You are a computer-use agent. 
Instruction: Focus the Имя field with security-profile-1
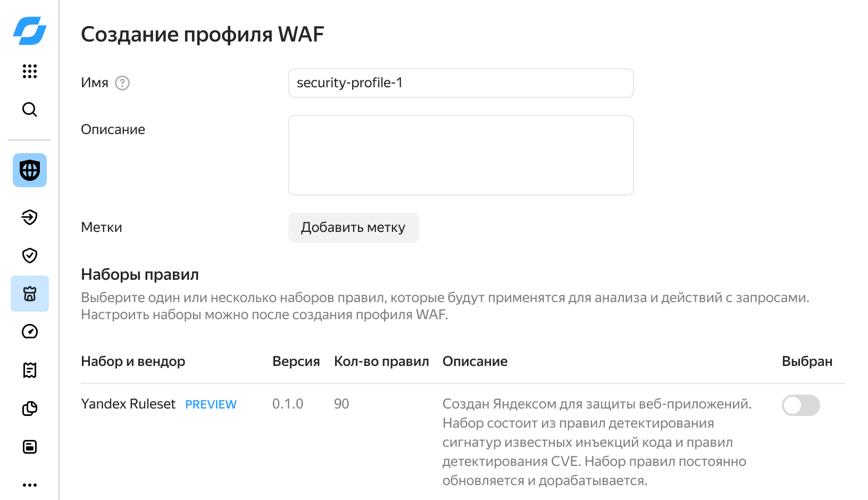(461, 83)
